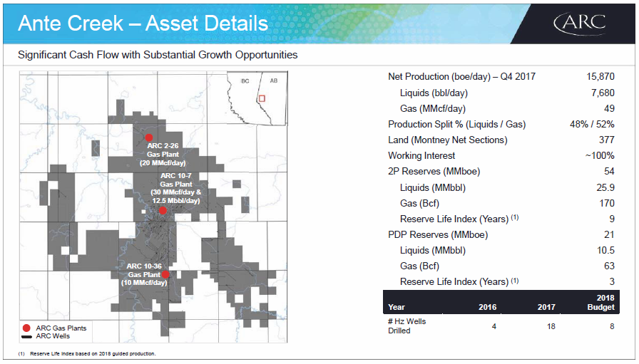The width and height of the screenshot is (639, 364).
Task: Click 'Working Interest' label
Action: 421,155
